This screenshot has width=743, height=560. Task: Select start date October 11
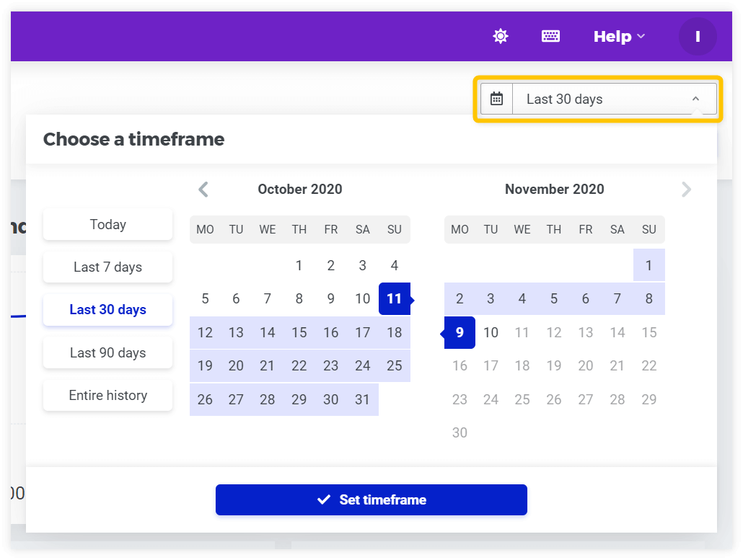tap(395, 298)
